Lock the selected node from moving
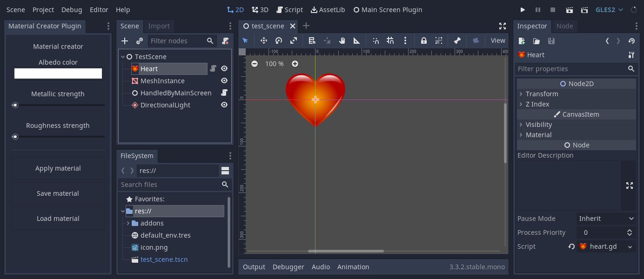This screenshot has width=644, height=279. 423,40
